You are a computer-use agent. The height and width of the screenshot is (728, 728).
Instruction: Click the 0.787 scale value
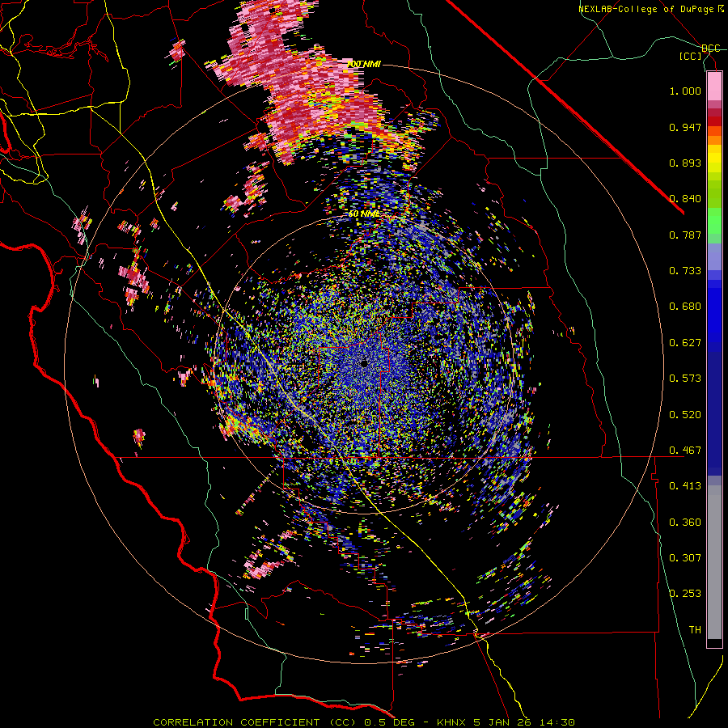[685, 235]
